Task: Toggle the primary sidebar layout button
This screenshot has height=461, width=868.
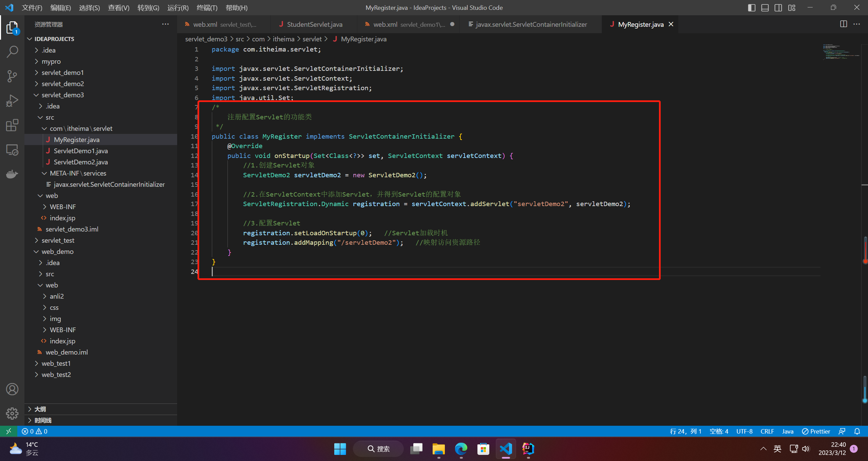Action: pyautogui.click(x=752, y=7)
